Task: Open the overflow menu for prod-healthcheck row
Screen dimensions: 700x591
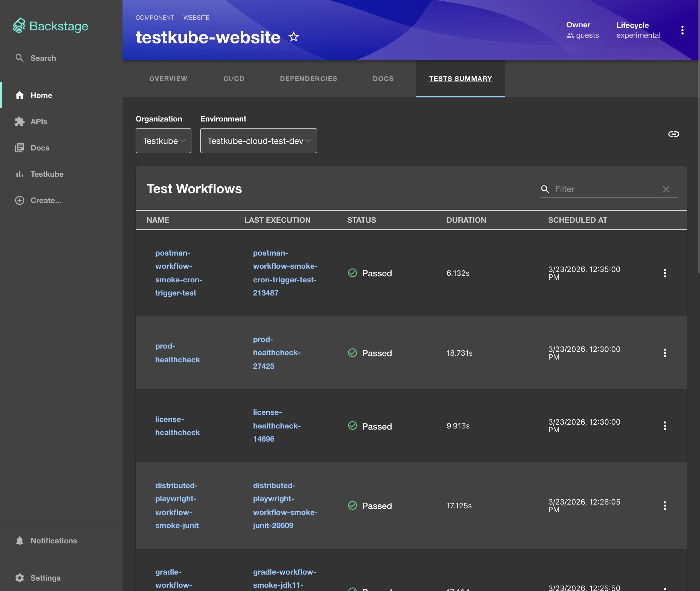Action: point(665,353)
